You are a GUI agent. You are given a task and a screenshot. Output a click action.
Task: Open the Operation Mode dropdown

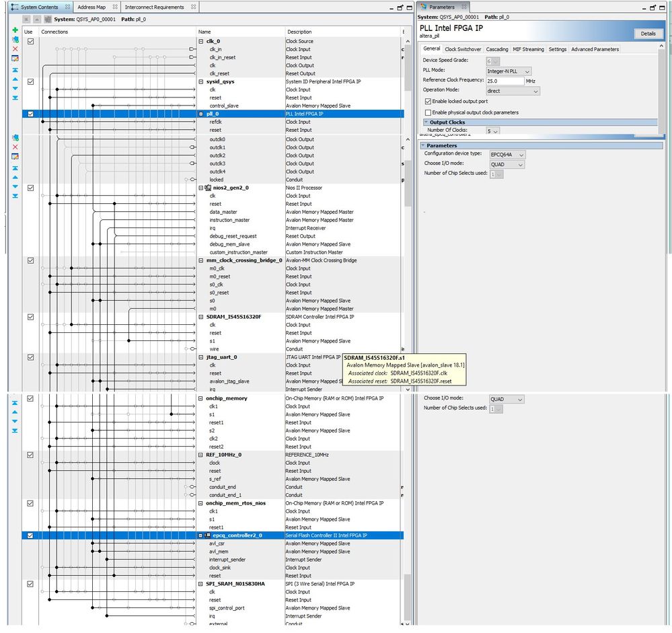click(513, 91)
